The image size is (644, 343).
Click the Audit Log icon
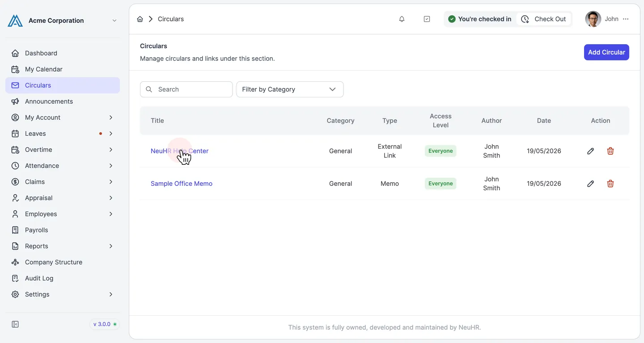click(x=15, y=278)
